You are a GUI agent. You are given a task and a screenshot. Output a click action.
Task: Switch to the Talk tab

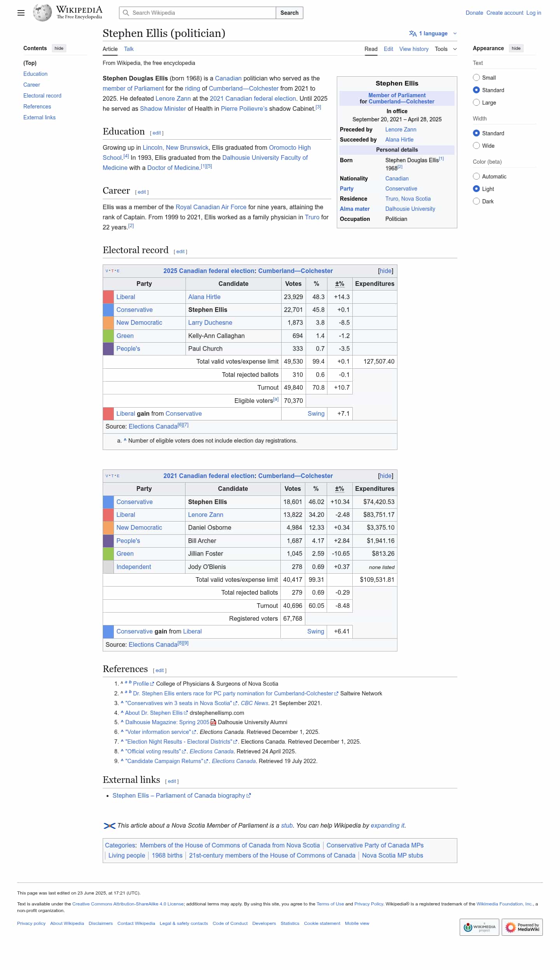[x=129, y=49]
